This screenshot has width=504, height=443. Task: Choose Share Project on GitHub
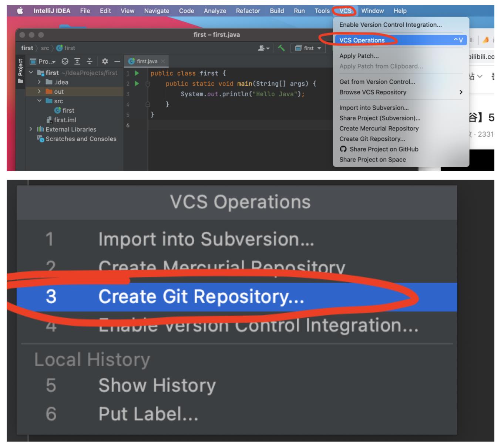click(401, 149)
